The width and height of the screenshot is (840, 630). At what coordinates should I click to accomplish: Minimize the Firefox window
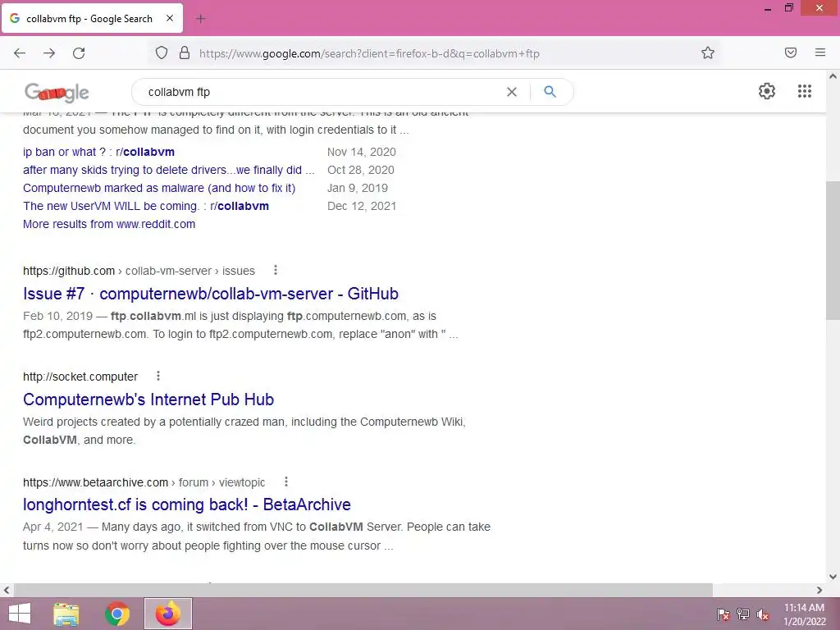pyautogui.click(x=768, y=8)
